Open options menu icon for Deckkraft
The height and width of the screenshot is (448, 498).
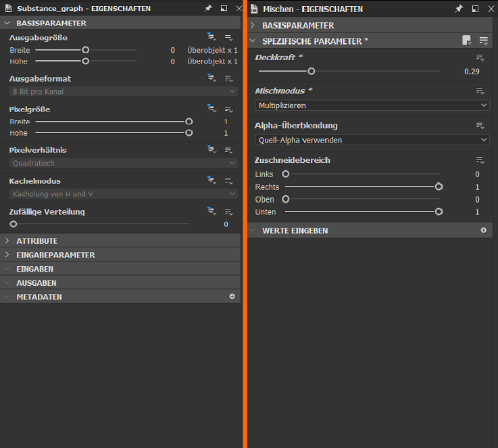(480, 58)
